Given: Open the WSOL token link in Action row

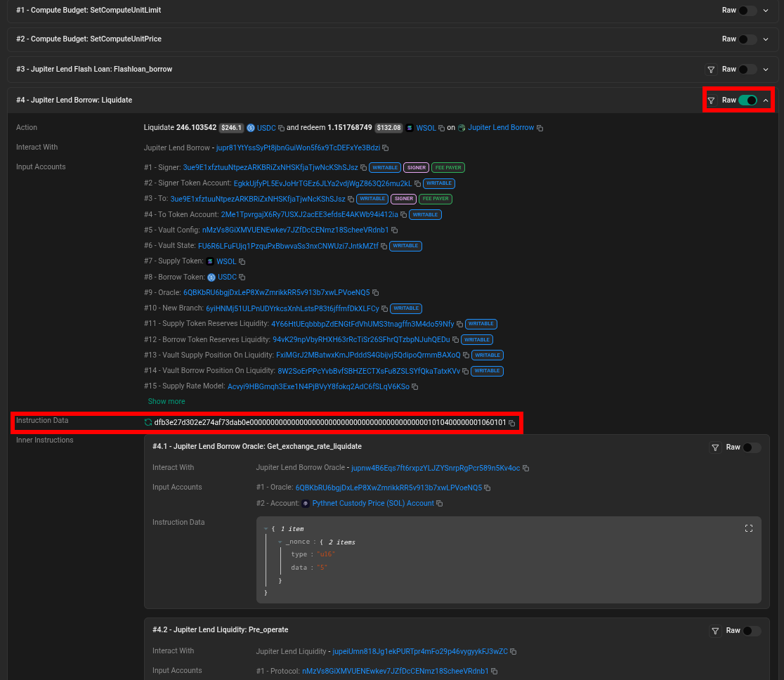Looking at the screenshot, I should click(426, 128).
